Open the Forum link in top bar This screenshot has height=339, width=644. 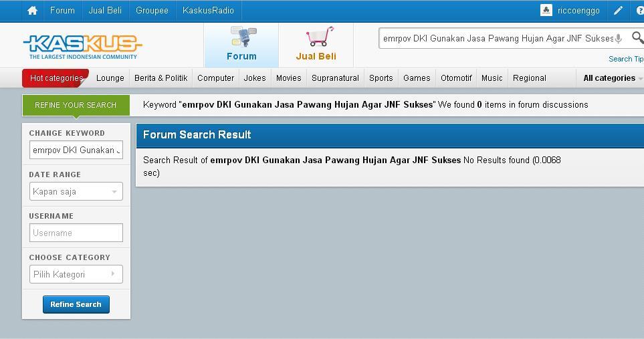click(x=62, y=11)
